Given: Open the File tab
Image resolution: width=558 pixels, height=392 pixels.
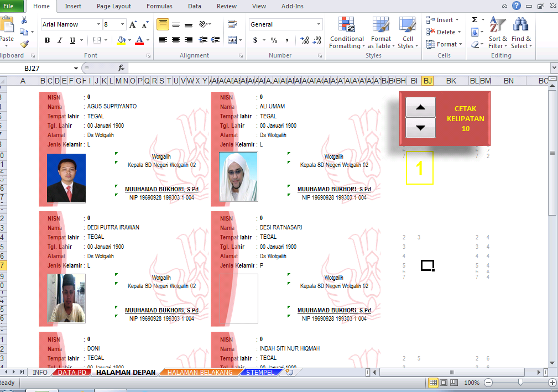Looking at the screenshot, I should pos(8,6).
